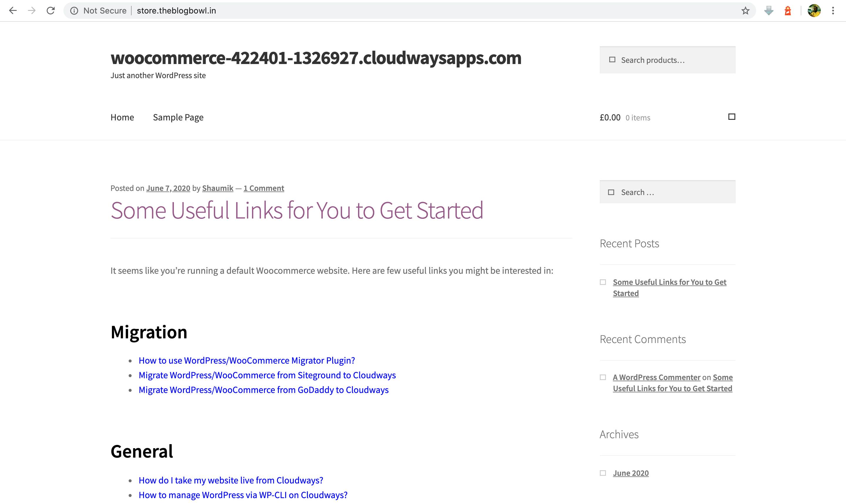The image size is (846, 504).
Task: Open the June 7, 2020 date link
Action: click(x=168, y=188)
